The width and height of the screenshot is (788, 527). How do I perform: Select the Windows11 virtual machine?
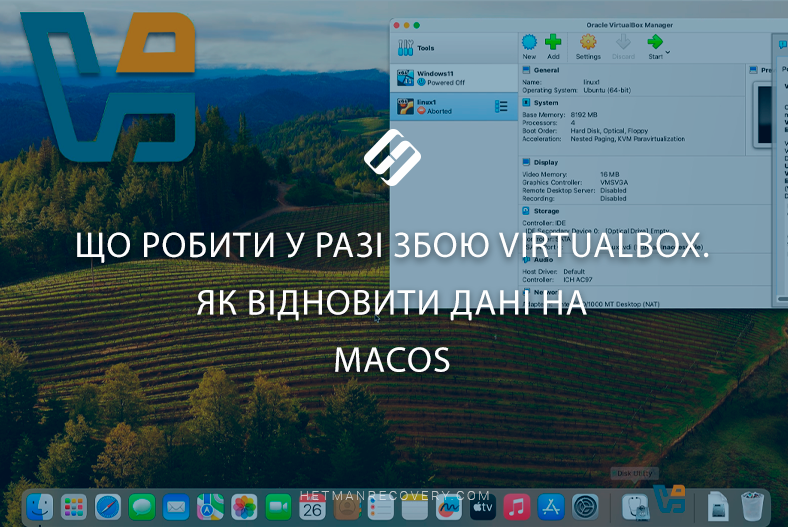coord(454,78)
